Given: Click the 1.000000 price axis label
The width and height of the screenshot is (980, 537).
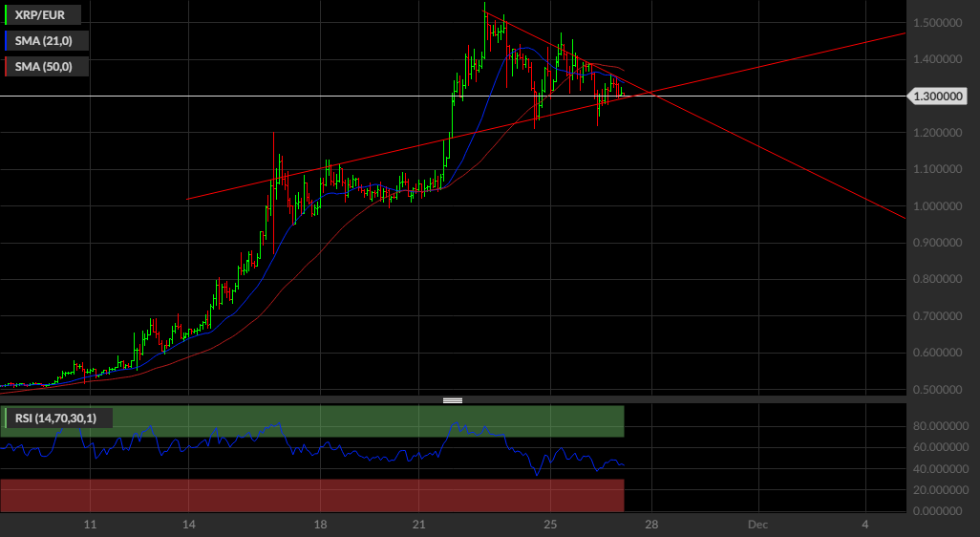Looking at the screenshot, I should click(x=938, y=206).
